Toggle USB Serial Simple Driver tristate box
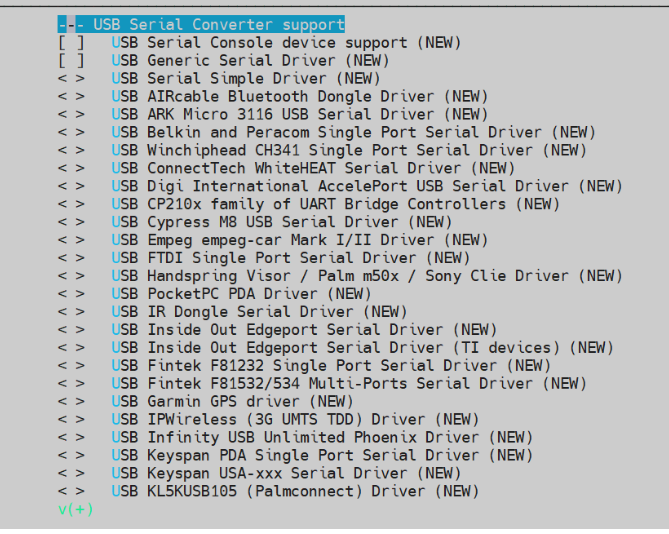 pos(71,78)
